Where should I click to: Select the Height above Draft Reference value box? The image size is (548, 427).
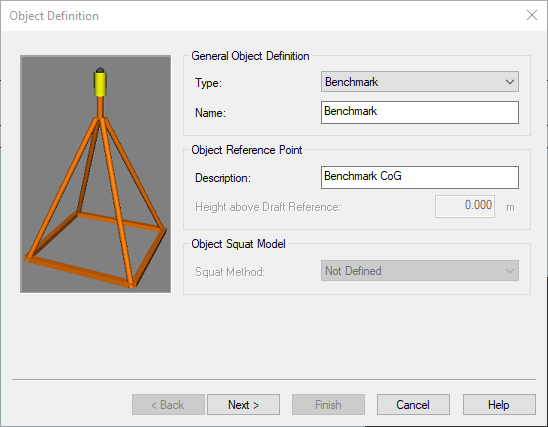[465, 206]
